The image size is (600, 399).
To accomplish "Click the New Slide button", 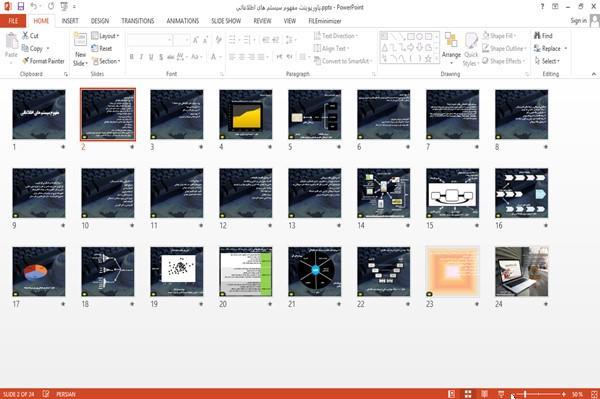I will (80, 49).
